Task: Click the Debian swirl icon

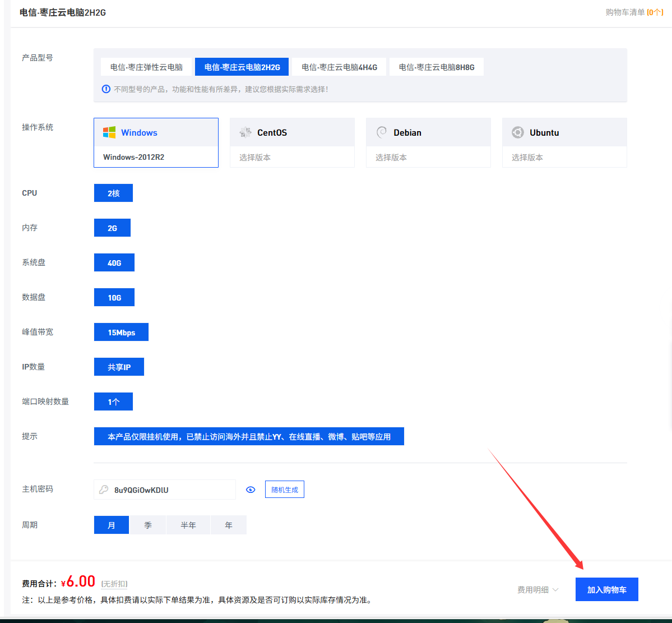Action: 382,132
